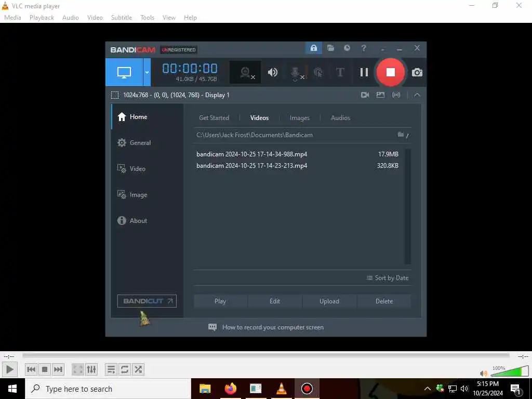This screenshot has width=532, height=399.
Task: Switch to Get Started tab
Action: [214, 118]
